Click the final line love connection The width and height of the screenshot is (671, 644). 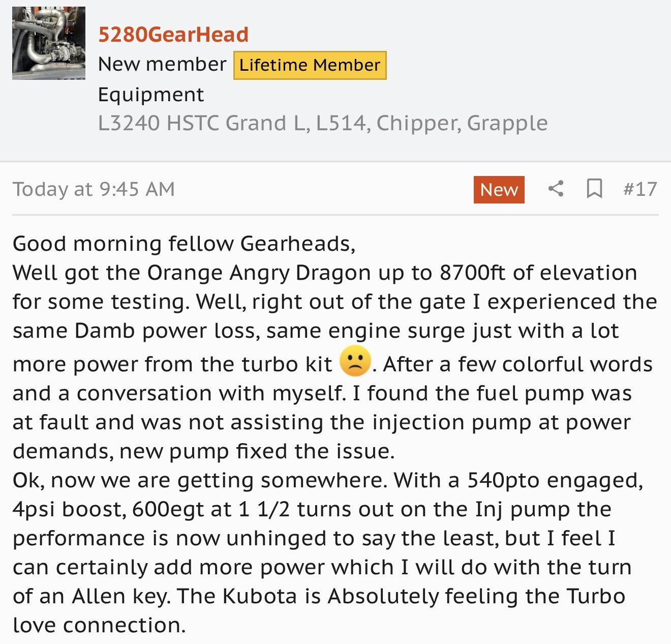(x=99, y=626)
